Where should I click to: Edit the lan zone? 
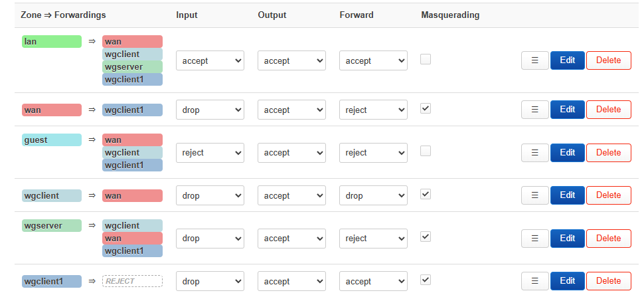(567, 60)
